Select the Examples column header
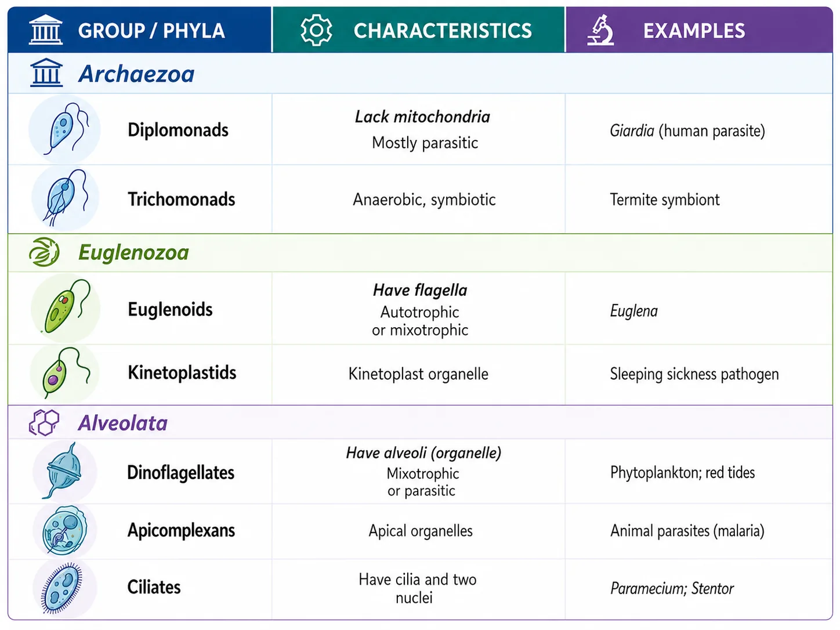The width and height of the screenshot is (840, 630). (x=699, y=30)
